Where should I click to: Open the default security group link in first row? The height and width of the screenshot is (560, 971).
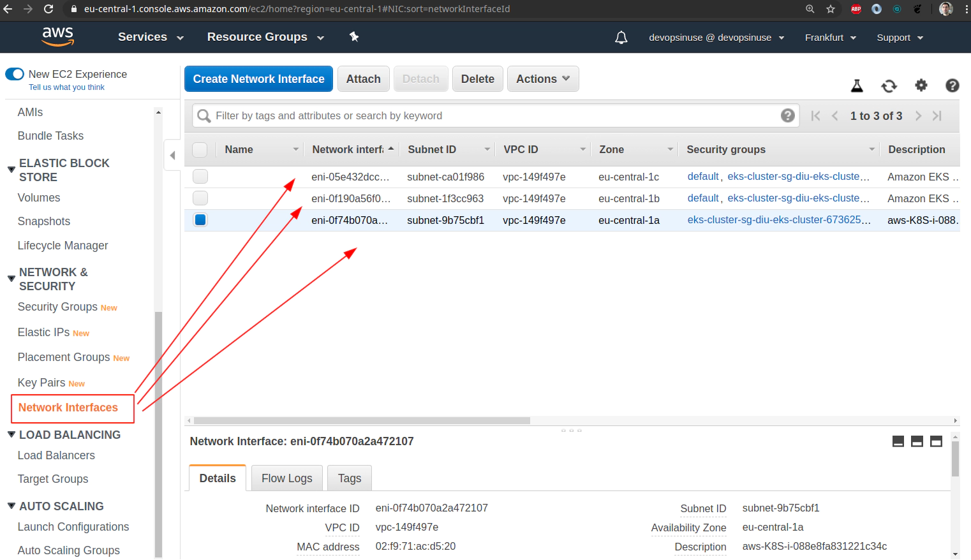(x=703, y=177)
